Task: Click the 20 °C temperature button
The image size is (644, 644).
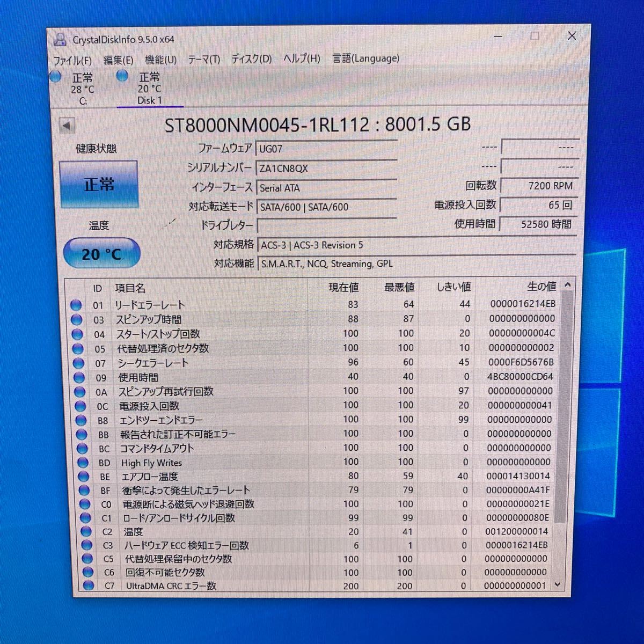Action: (101, 253)
